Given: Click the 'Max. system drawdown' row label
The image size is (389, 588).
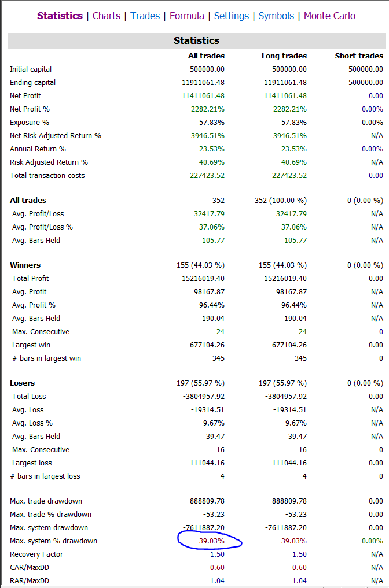Looking at the screenshot, I should (49, 528).
